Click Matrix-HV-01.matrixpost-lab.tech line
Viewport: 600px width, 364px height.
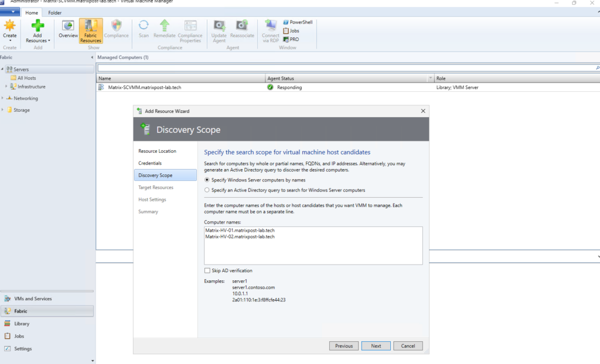(x=240, y=230)
